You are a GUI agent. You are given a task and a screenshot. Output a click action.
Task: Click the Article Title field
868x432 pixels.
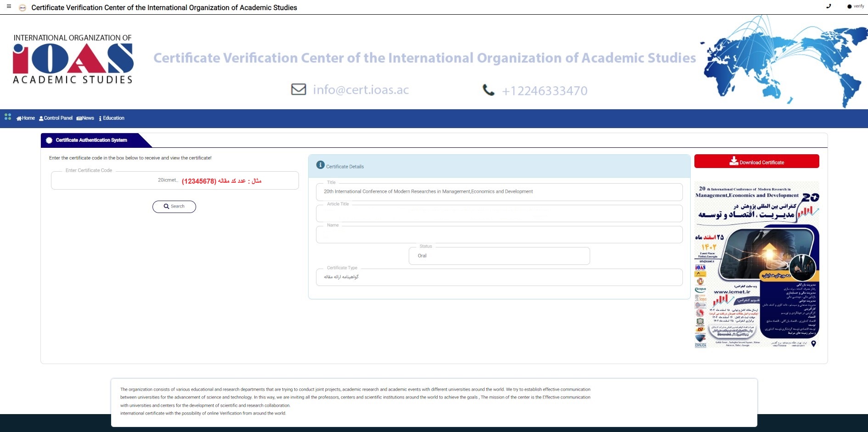click(x=499, y=213)
